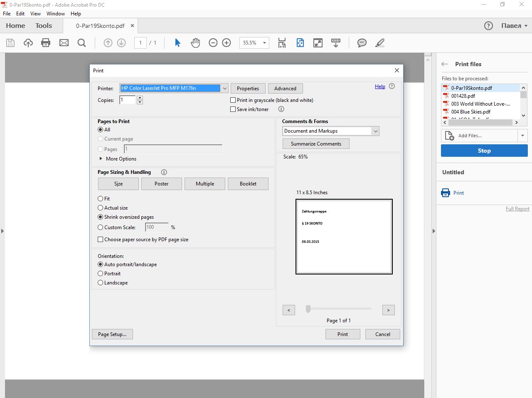Click the Print action icon in the right panel
Screen dimensions: 532x398
pos(446,193)
